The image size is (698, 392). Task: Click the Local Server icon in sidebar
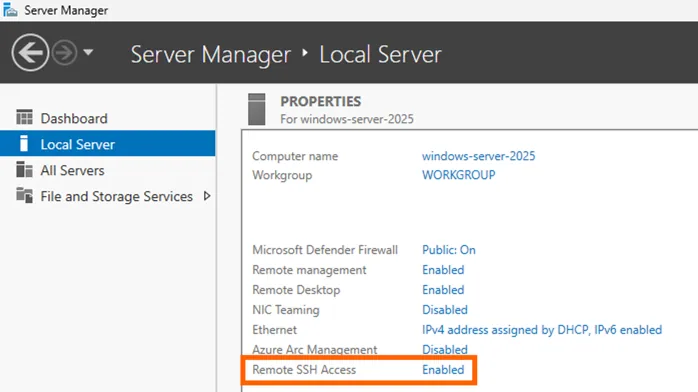pos(24,143)
